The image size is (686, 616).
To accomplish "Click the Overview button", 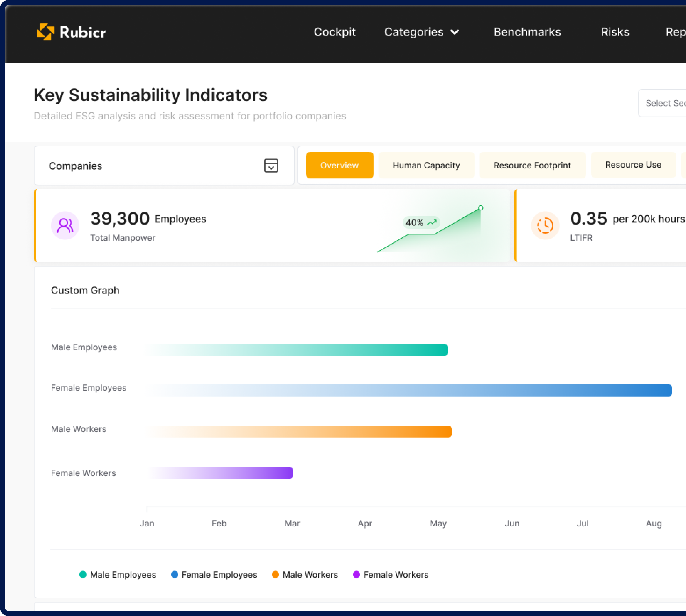I will tap(339, 165).
